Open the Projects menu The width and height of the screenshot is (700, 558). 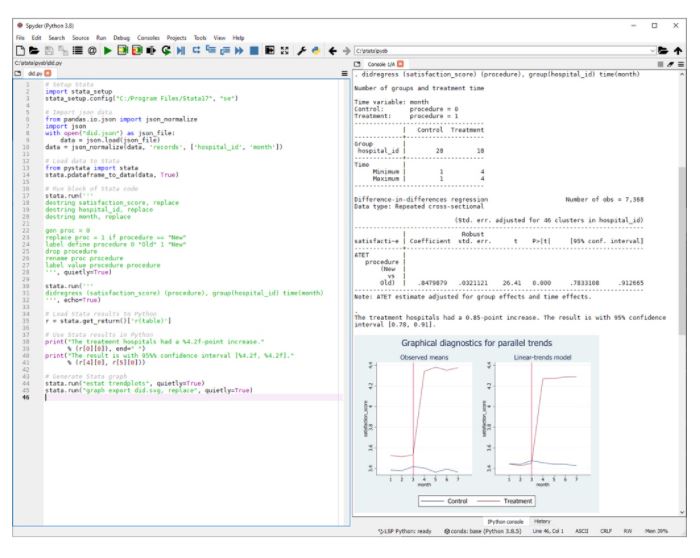(176, 38)
